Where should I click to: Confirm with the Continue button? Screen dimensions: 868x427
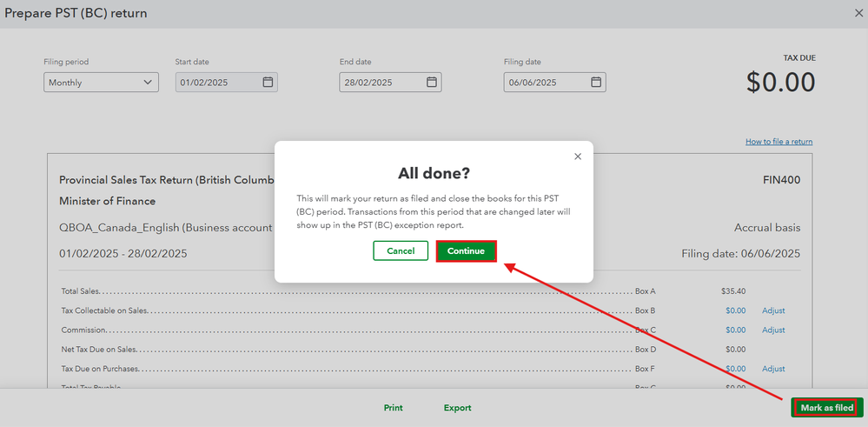point(466,250)
